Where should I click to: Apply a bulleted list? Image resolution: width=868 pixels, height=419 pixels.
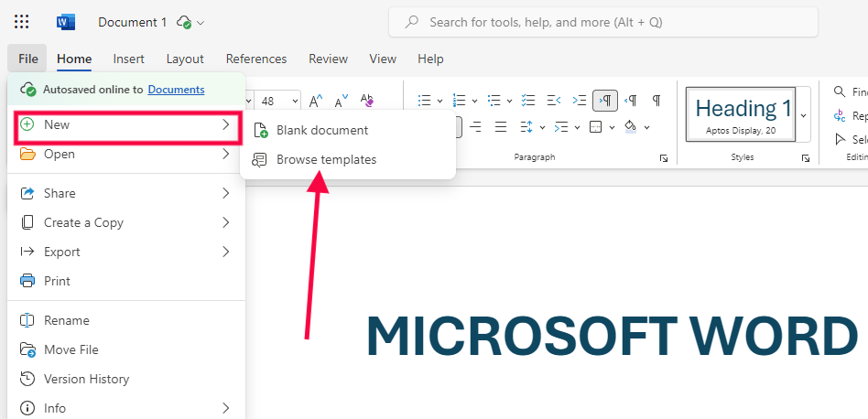click(x=425, y=101)
